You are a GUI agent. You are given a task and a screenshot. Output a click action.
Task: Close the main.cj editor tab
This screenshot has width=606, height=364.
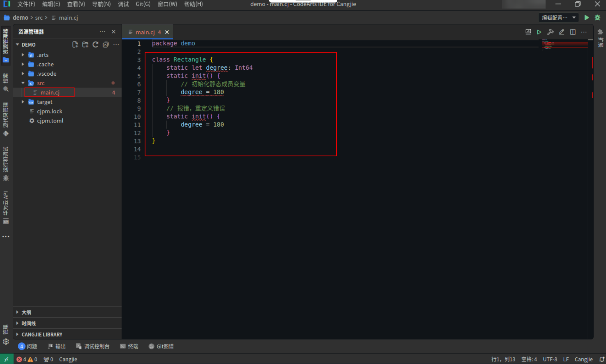[167, 32]
